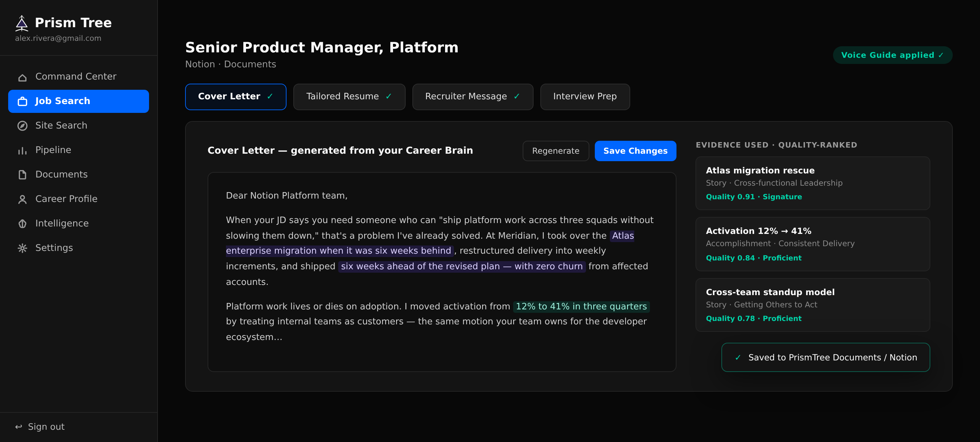
Task: Open Command Center in the sidebar
Action: [78, 77]
